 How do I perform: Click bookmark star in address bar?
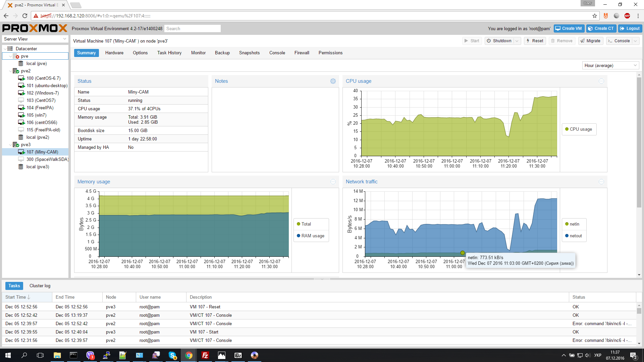tap(595, 16)
